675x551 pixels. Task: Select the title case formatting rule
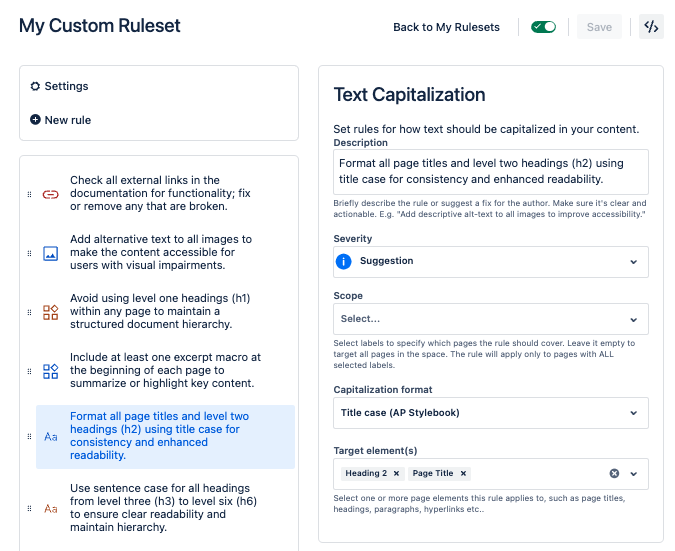[x=160, y=436]
